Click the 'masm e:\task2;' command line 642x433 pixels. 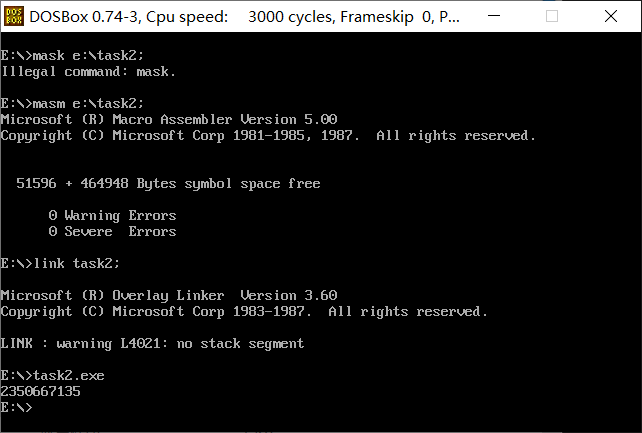click(x=72, y=104)
